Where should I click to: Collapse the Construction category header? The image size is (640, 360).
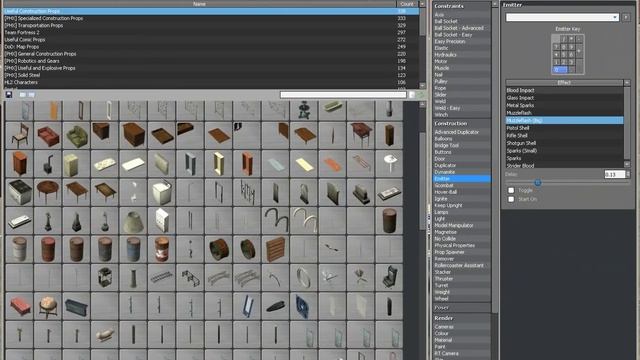pyautogui.click(x=462, y=123)
